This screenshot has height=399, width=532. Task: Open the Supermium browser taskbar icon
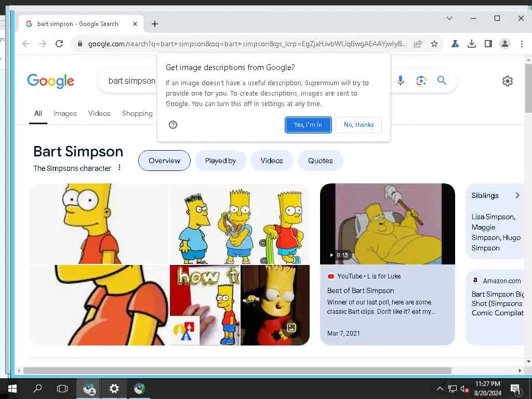click(x=139, y=389)
